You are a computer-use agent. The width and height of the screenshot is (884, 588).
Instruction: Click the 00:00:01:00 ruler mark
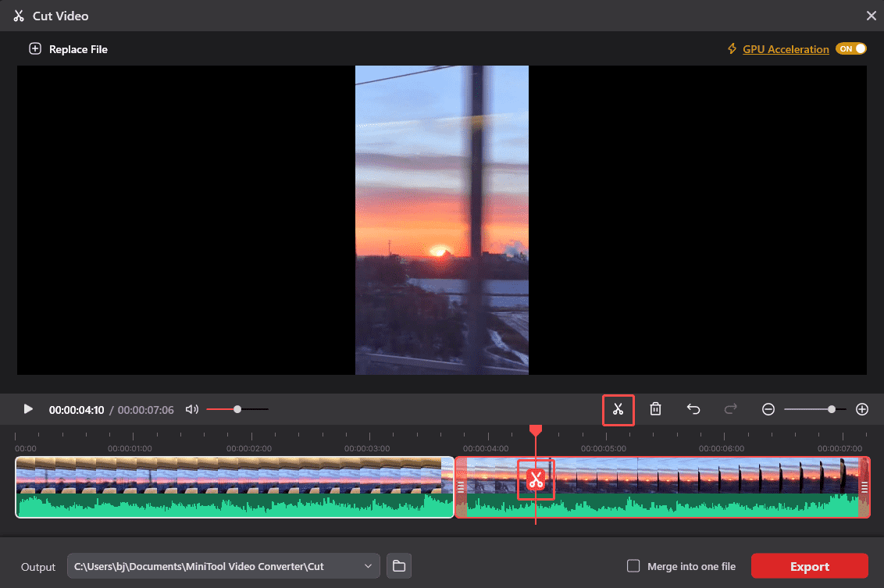(x=130, y=449)
